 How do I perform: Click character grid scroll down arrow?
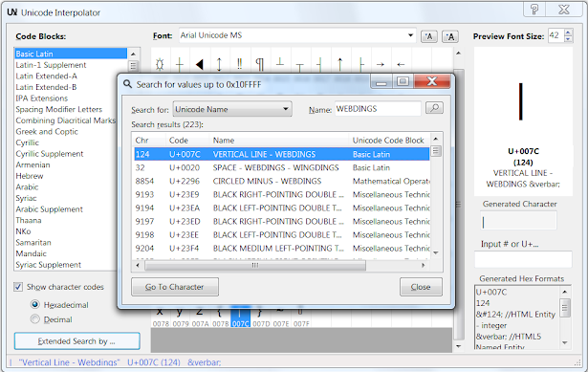point(459,346)
